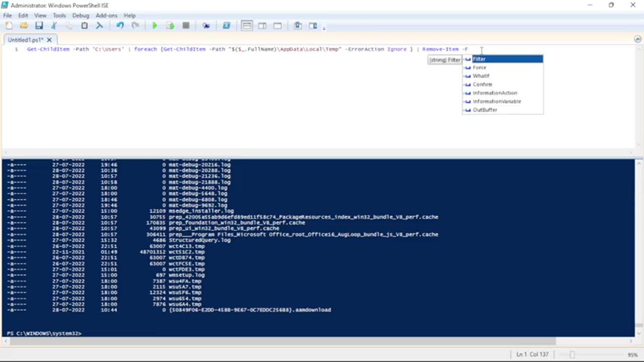Choose OutBuffer parameter suggestion

tap(503, 110)
